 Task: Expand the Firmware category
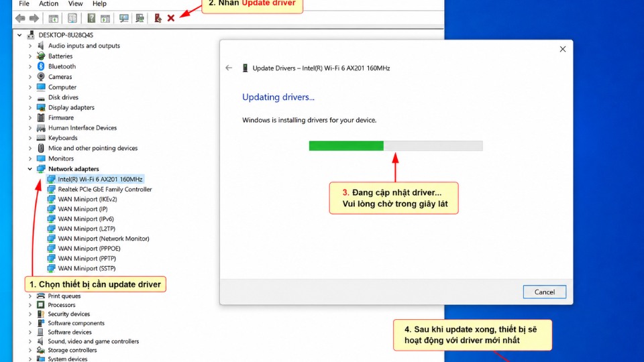pyautogui.click(x=30, y=117)
